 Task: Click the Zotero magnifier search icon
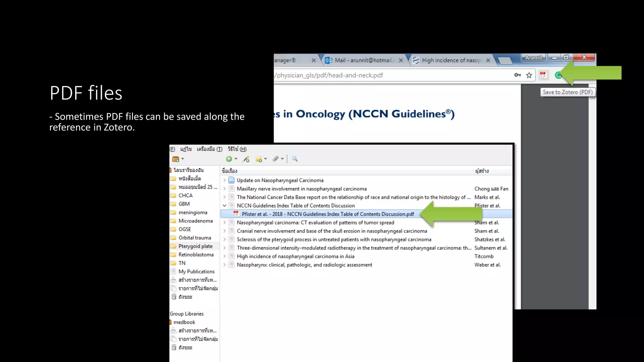[x=295, y=159]
